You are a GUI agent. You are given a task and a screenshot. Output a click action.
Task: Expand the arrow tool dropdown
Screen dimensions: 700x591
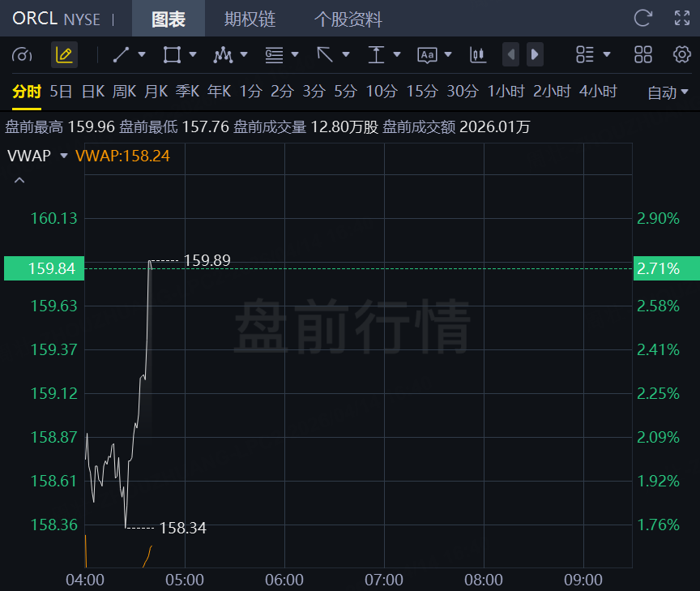coord(345,54)
